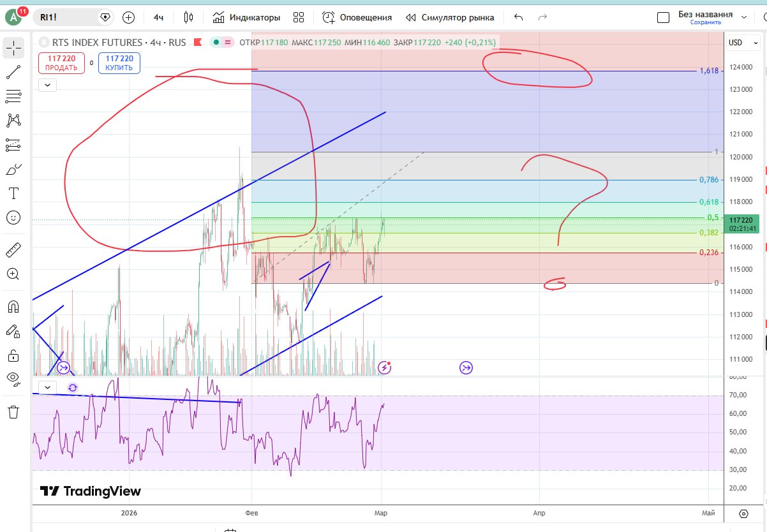Click the compare or add symbol plus icon
The width and height of the screenshot is (767, 532).
pos(128,17)
